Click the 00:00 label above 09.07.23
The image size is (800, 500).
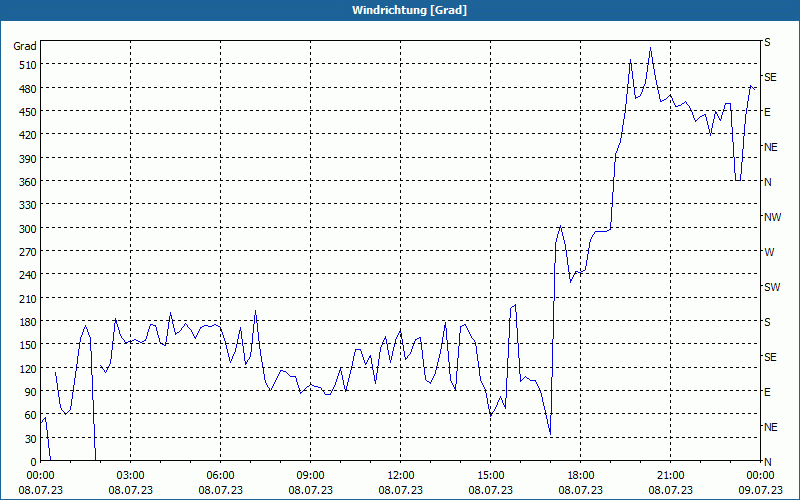(760, 476)
